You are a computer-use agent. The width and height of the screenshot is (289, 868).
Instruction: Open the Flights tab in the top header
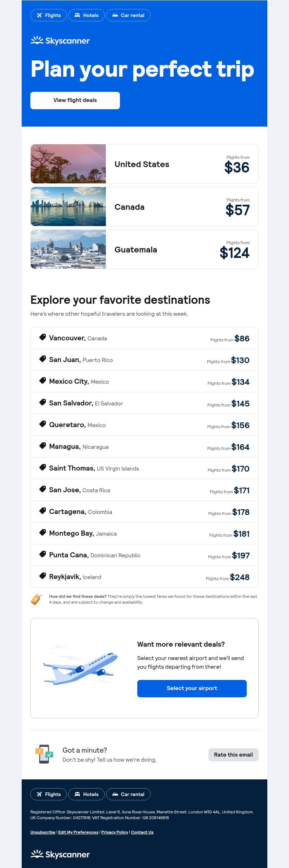[48, 15]
